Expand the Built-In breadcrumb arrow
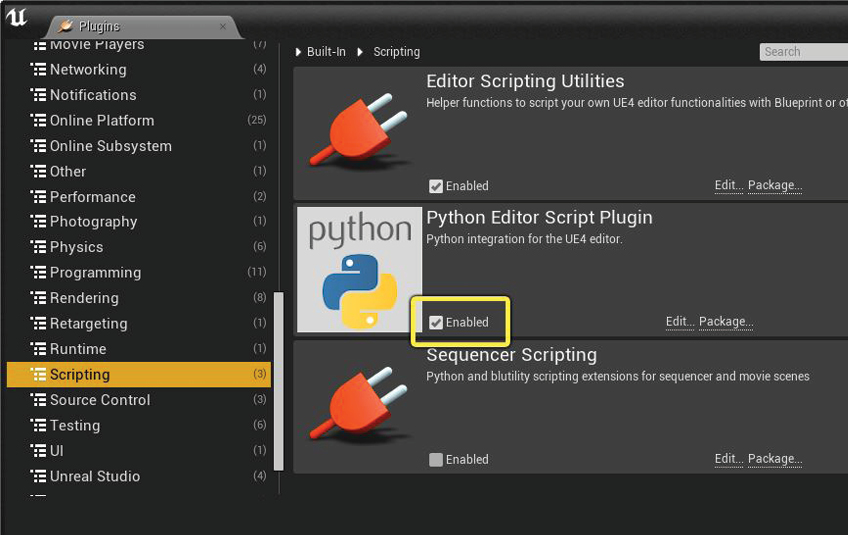848x535 pixels. (298, 52)
